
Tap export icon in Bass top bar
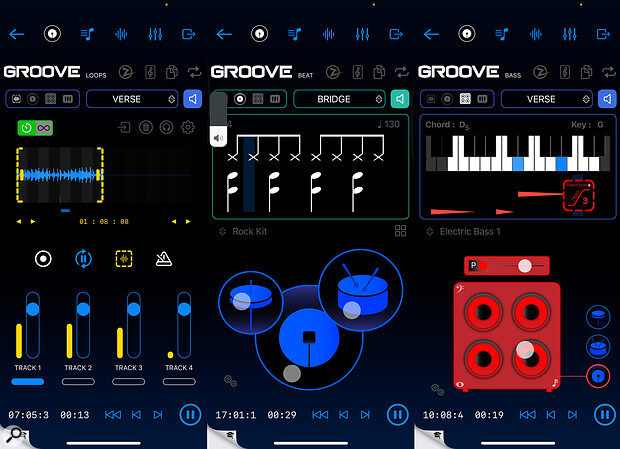click(x=603, y=34)
